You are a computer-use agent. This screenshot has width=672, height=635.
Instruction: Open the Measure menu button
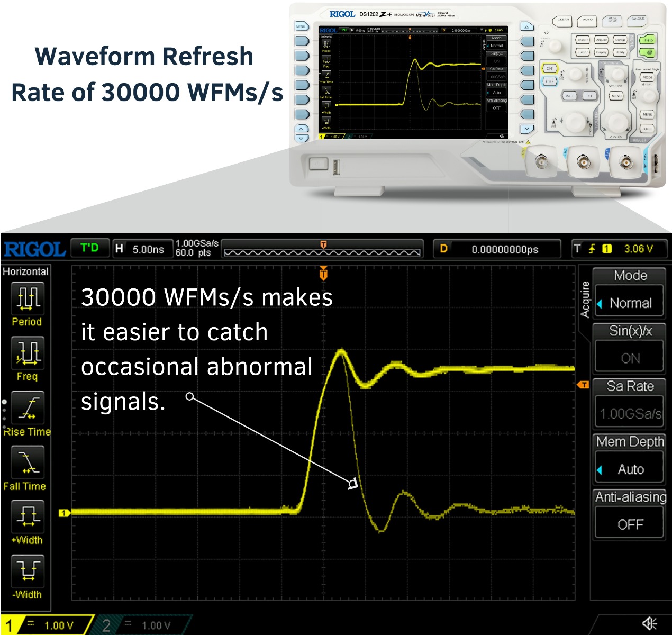pos(583,40)
